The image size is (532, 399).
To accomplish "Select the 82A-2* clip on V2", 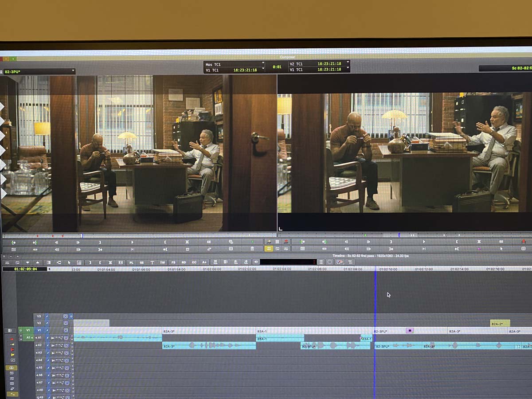I will [500, 324].
